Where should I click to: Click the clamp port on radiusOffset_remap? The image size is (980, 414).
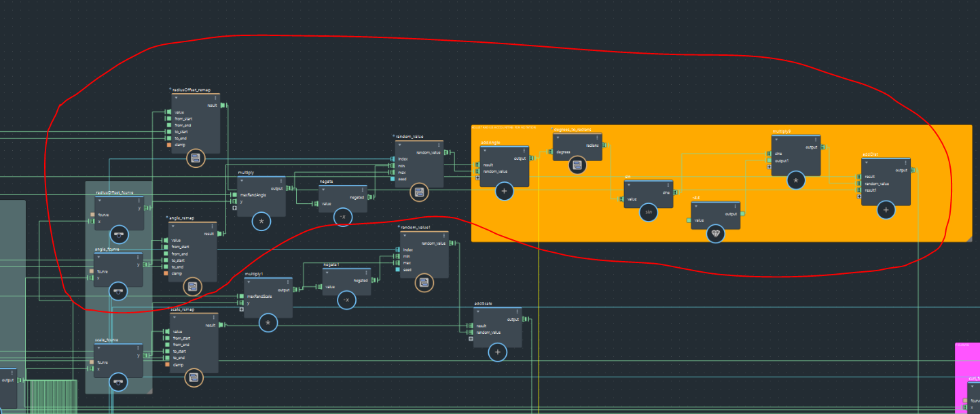[x=169, y=145]
